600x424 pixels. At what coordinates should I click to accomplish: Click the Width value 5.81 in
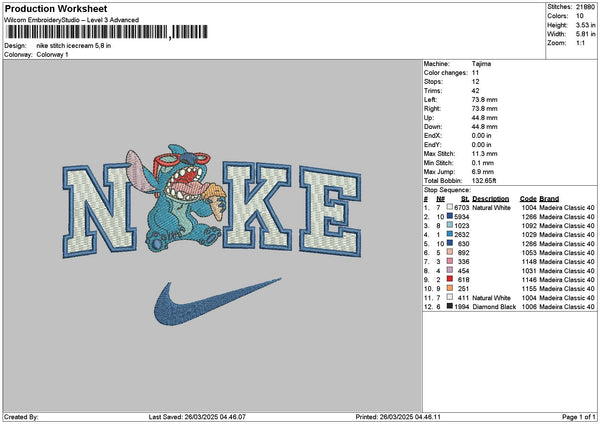pos(585,34)
